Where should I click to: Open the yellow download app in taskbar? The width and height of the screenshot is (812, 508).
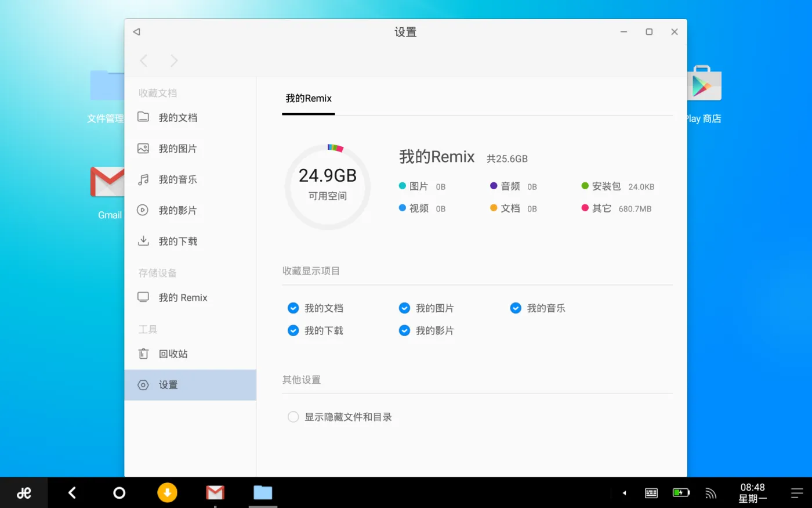point(167,493)
